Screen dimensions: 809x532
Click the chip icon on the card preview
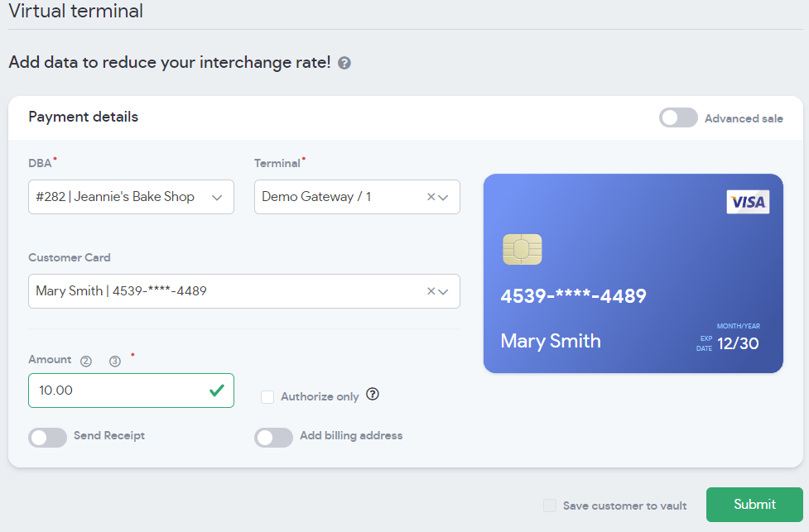pyautogui.click(x=522, y=249)
